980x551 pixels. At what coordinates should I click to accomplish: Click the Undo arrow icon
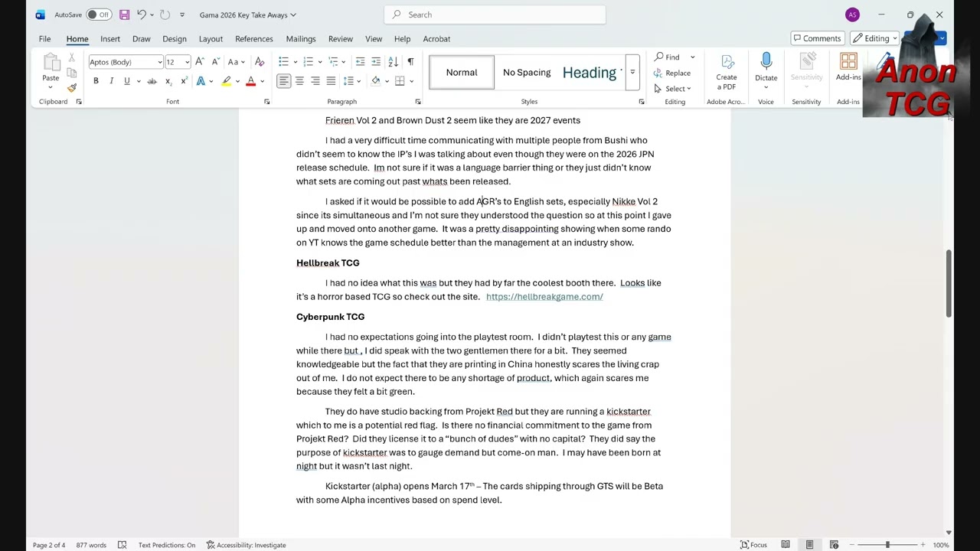[141, 15]
